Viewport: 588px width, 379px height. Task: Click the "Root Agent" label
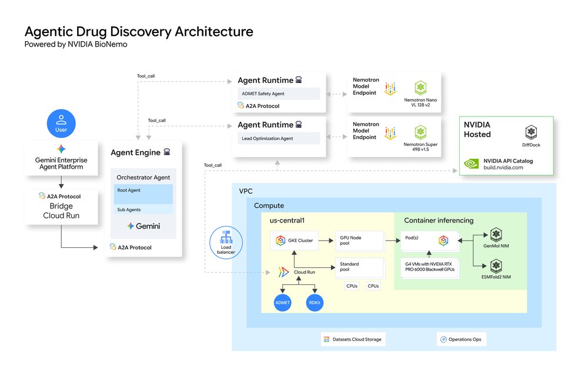(129, 190)
